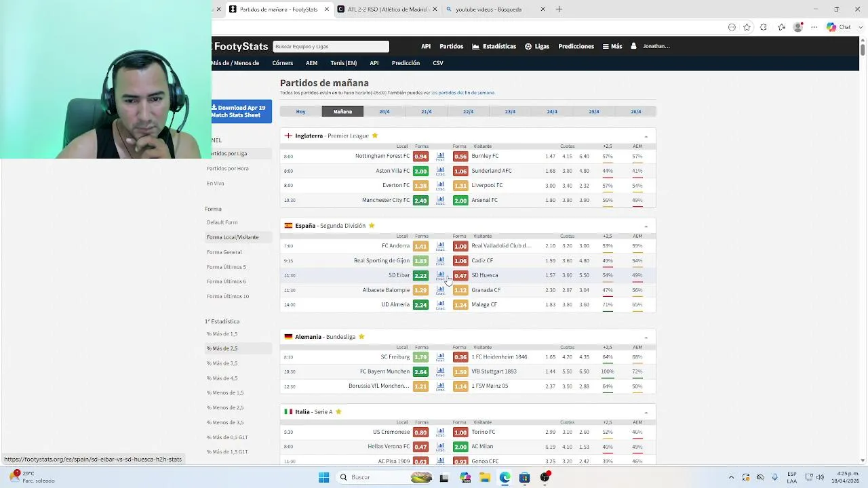Open CSV link in secondary nav
Screen dimensions: 868x488
coord(438,63)
